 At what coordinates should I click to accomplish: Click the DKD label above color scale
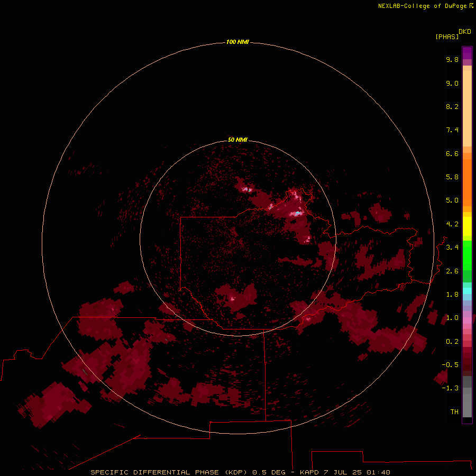click(465, 32)
